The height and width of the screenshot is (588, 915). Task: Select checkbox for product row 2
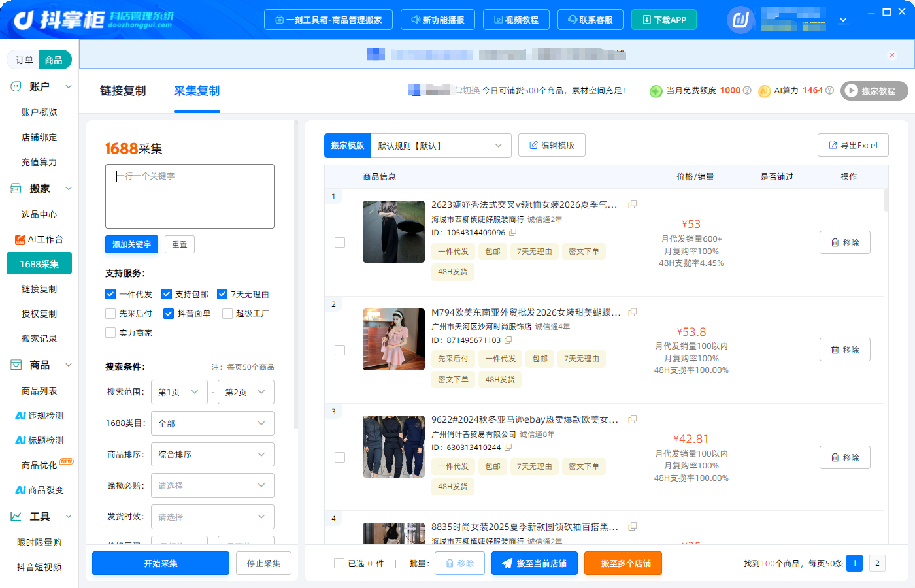tap(340, 350)
